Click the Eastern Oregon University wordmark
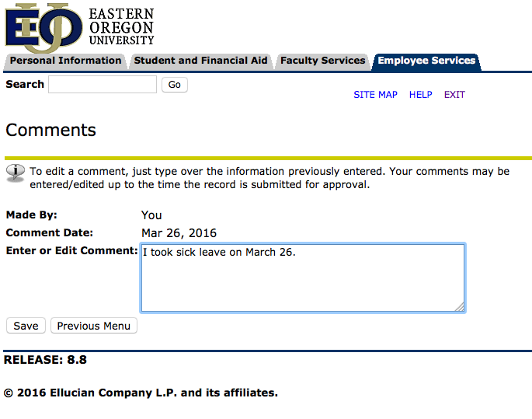This screenshot has height=419, width=532. 121,27
